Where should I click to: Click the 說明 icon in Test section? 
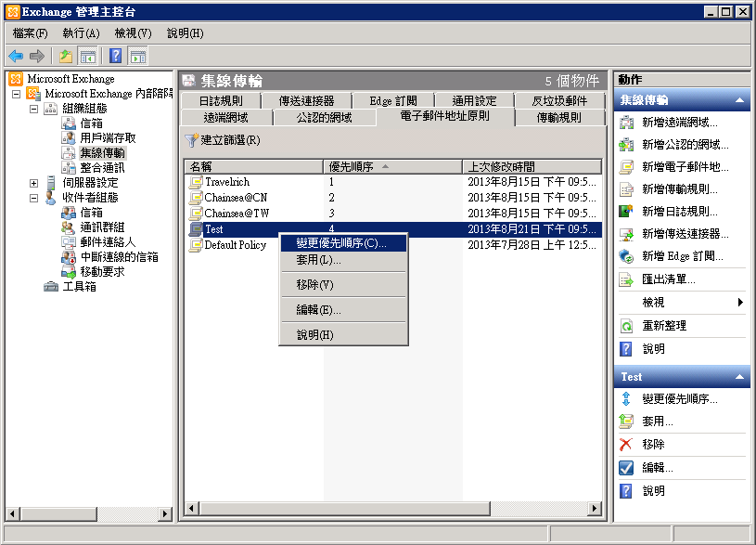point(626,491)
